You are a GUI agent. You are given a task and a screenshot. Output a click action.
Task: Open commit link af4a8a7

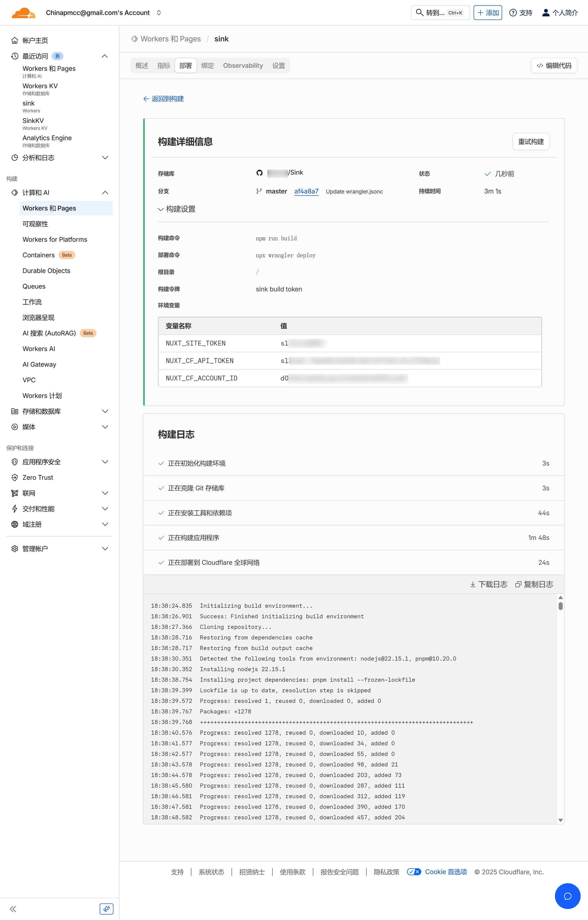[x=306, y=191]
